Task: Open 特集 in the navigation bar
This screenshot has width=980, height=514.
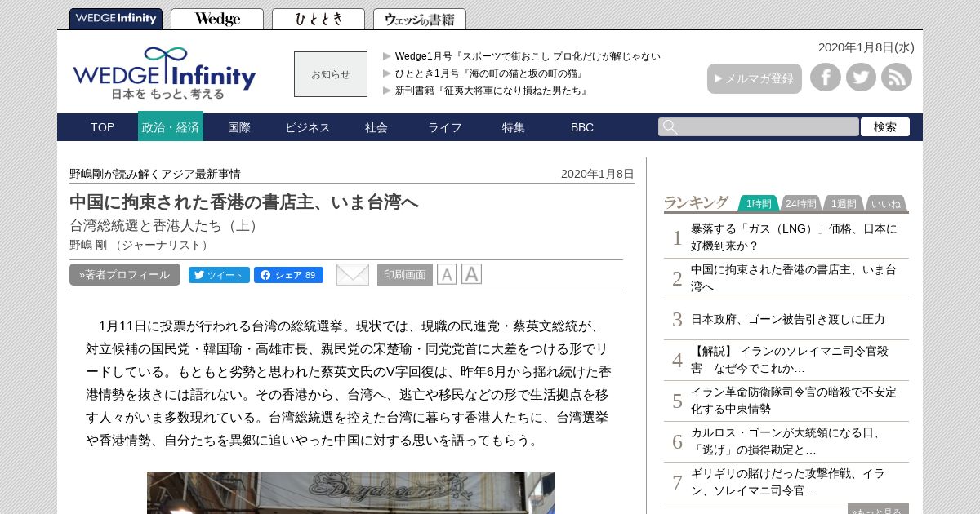Action: (514, 127)
